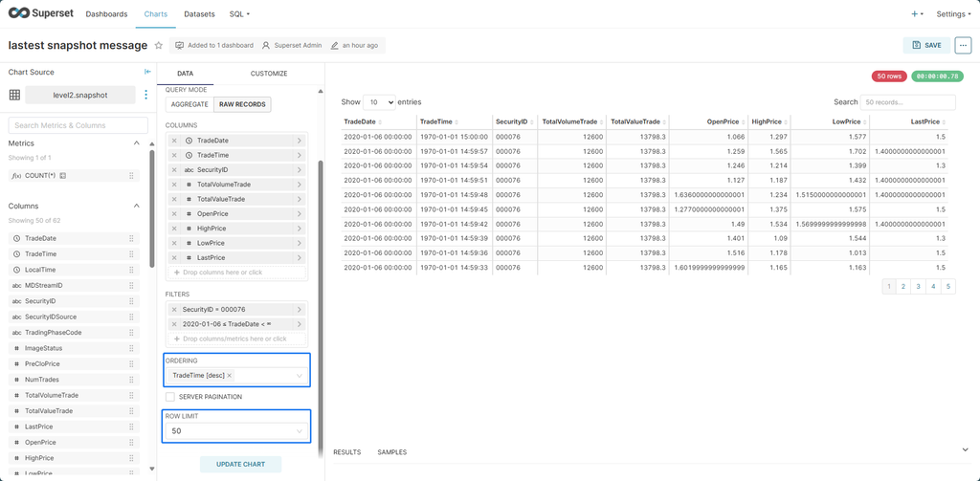
Task: Remove TradeTime [desc] from ordering
Action: tap(230, 376)
